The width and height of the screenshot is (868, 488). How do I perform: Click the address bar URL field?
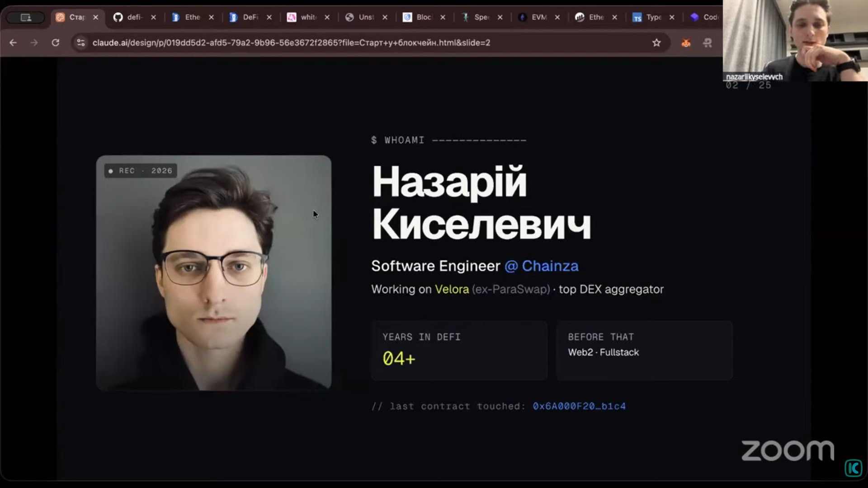(x=362, y=42)
